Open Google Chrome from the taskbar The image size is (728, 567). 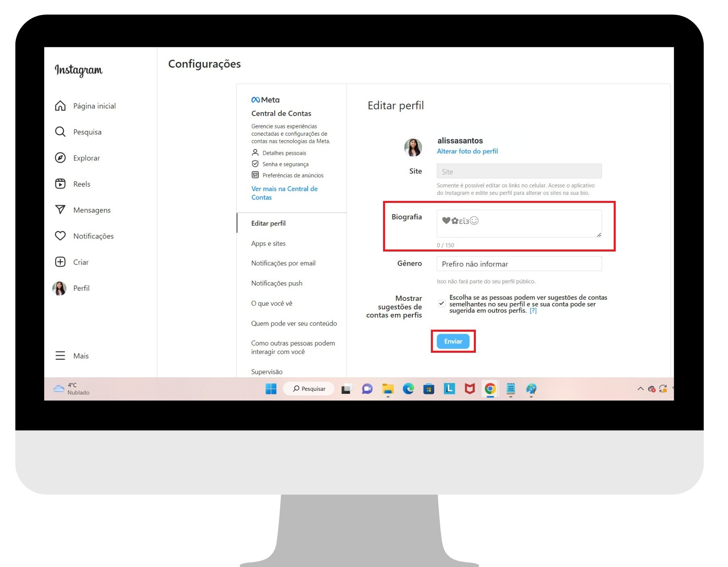(490, 389)
